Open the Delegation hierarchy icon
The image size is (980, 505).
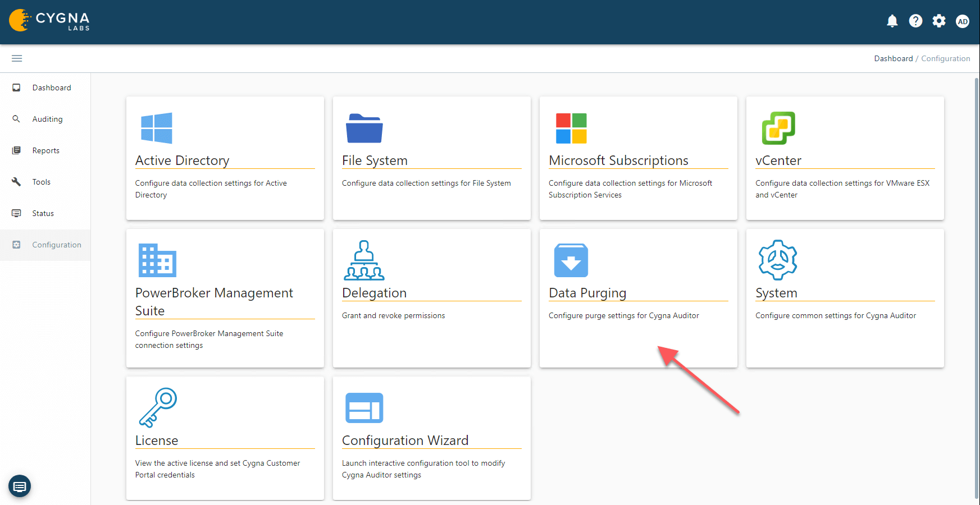point(364,260)
